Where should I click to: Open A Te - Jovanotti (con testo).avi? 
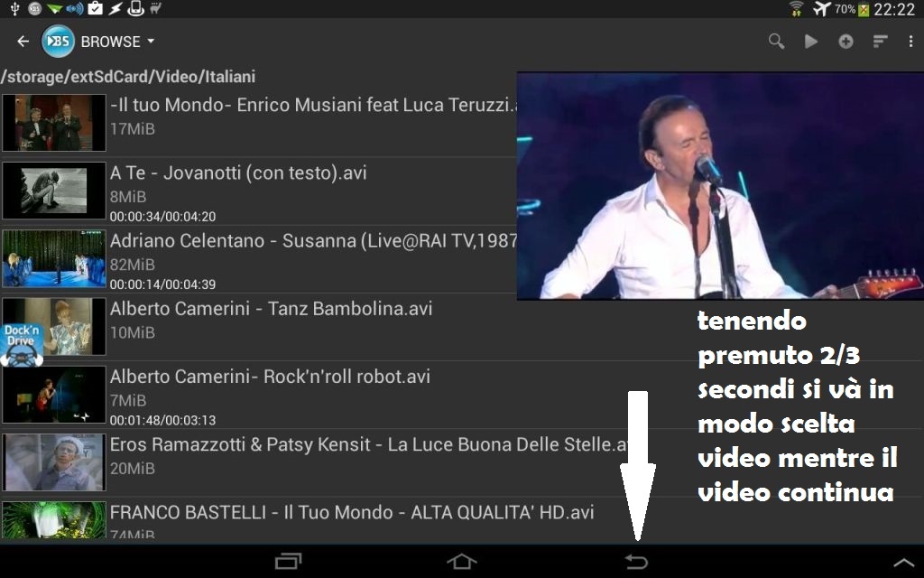[x=238, y=172]
